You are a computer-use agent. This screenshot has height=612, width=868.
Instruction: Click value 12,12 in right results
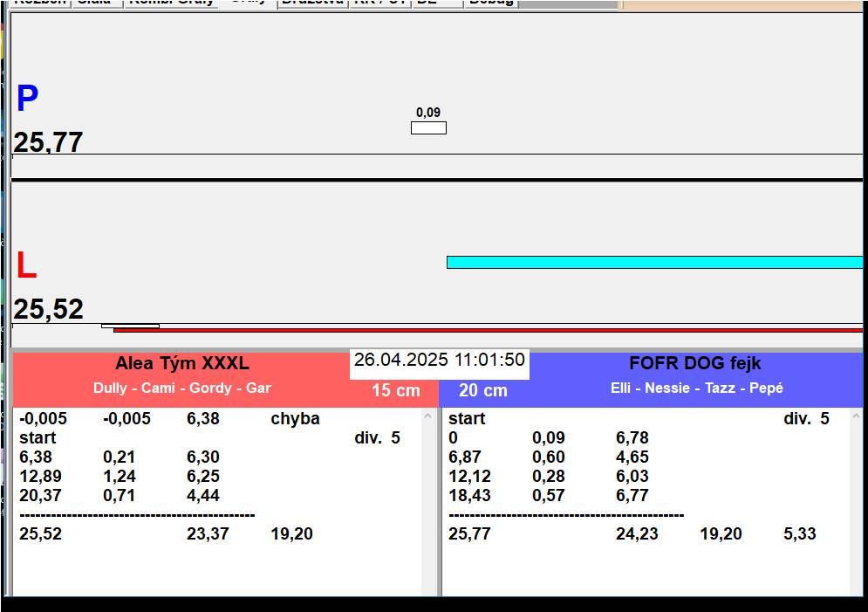(x=469, y=476)
